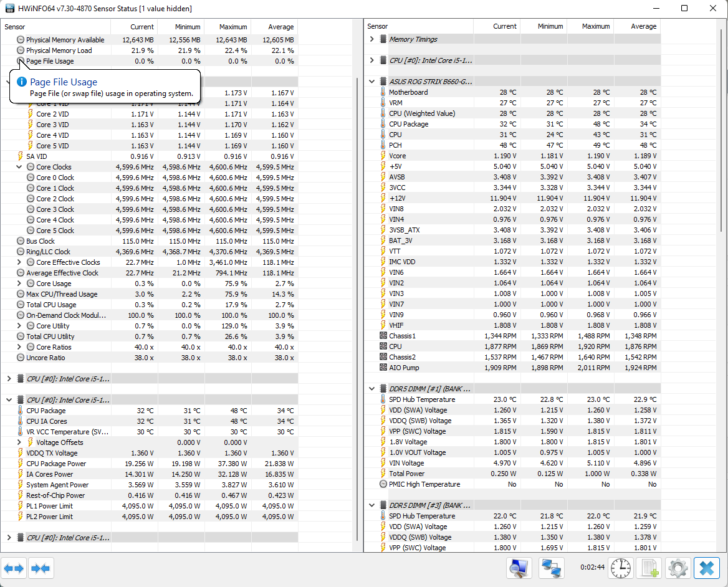This screenshot has height=587, width=728.
Task: Select the Max CPU/Thread Usage row
Action: point(149,294)
